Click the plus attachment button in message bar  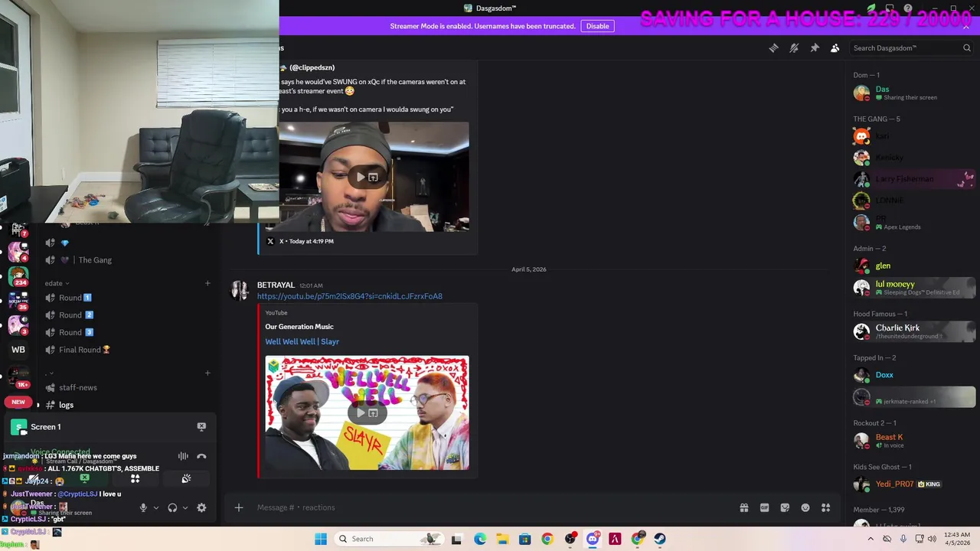pyautogui.click(x=238, y=507)
